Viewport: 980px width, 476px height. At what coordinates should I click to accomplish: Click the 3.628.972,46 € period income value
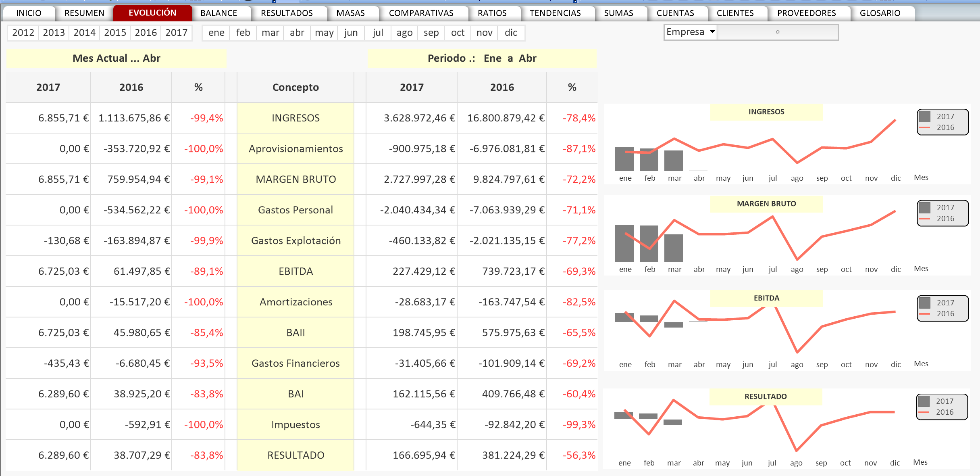412,118
